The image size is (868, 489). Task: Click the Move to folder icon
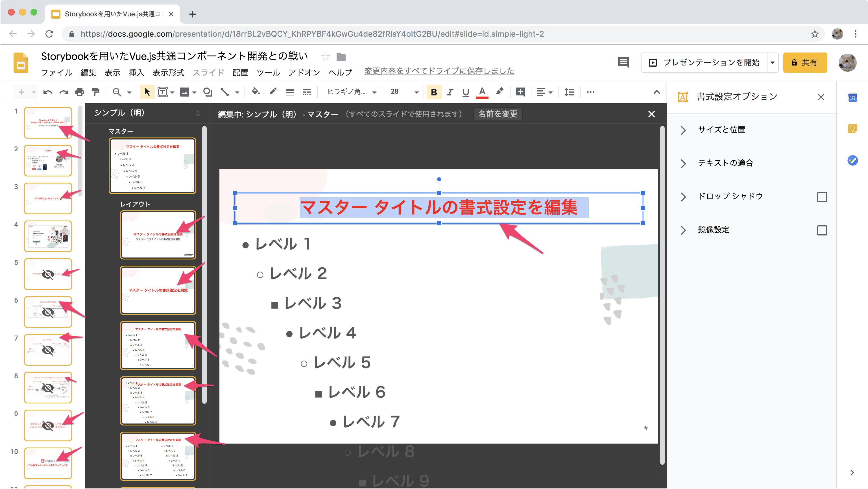point(341,57)
